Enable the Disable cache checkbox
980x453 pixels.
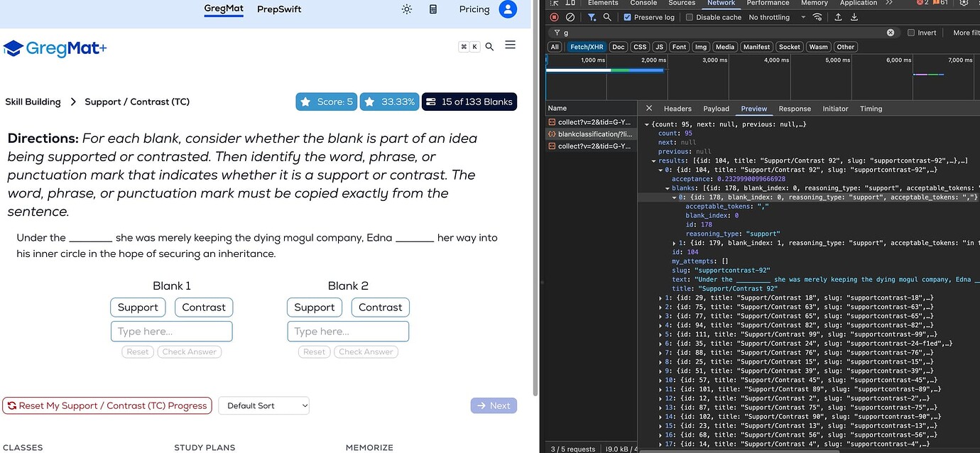pyautogui.click(x=689, y=17)
